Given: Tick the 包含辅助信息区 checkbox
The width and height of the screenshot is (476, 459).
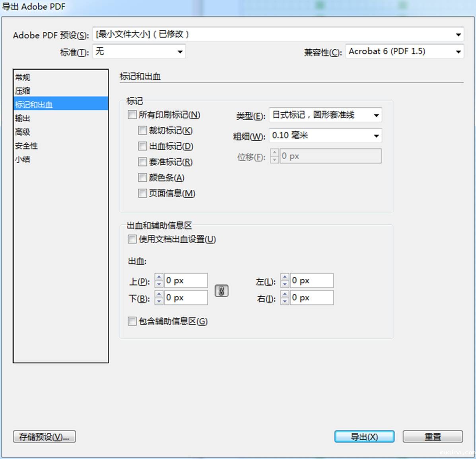Looking at the screenshot, I should pyautogui.click(x=132, y=321).
